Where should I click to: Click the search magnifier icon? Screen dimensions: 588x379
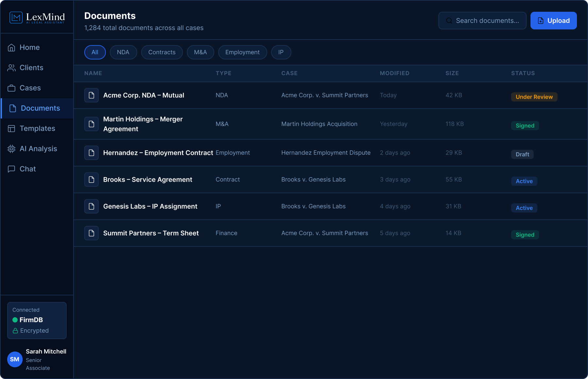click(449, 21)
